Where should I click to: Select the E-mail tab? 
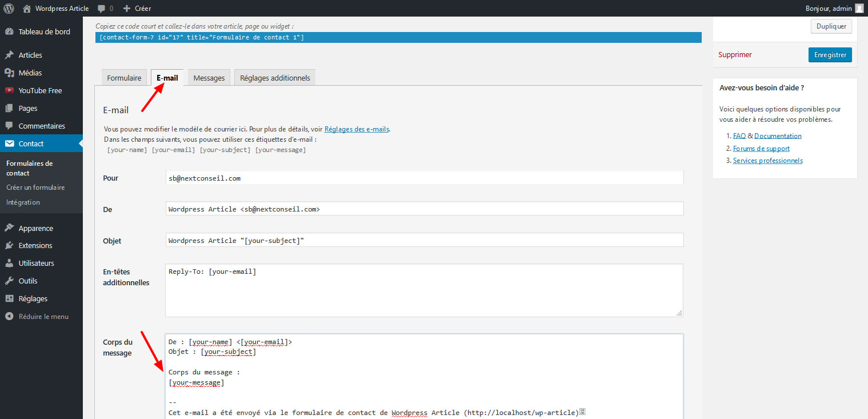[x=167, y=78]
